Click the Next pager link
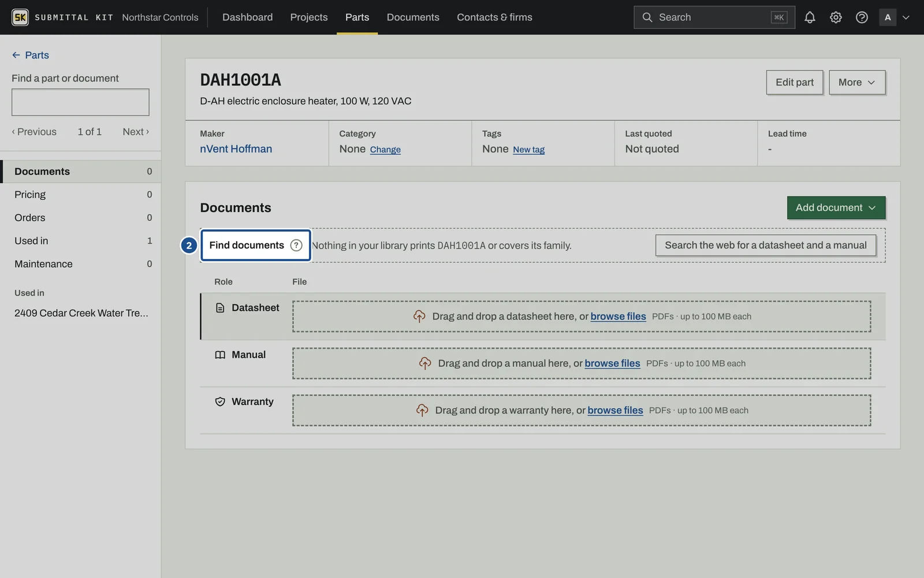 pyautogui.click(x=136, y=132)
